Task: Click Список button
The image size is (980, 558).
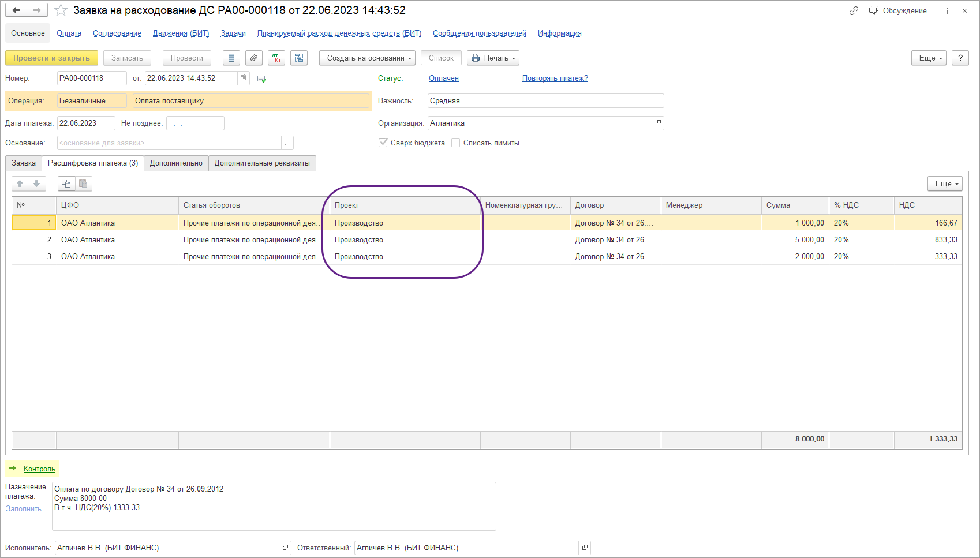Action: [441, 58]
